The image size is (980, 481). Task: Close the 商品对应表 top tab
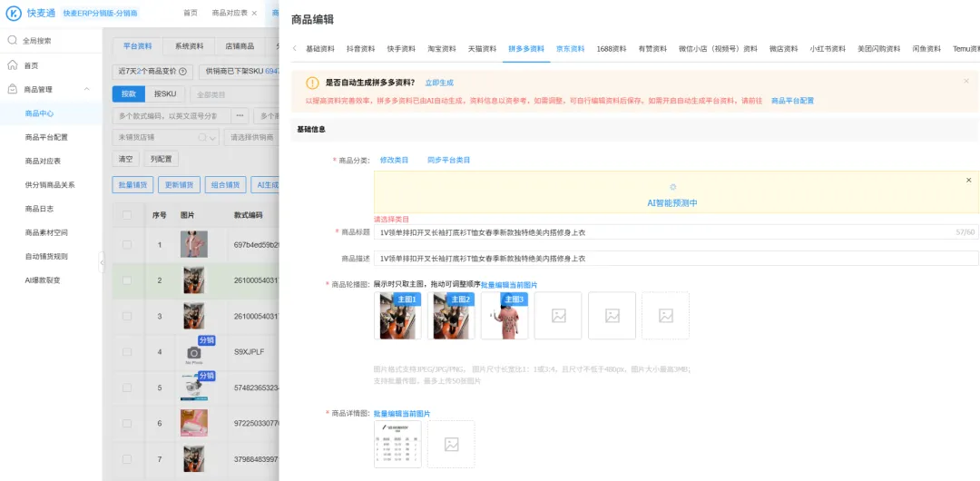click(254, 13)
